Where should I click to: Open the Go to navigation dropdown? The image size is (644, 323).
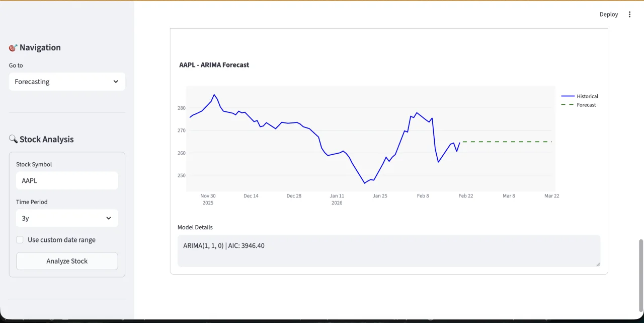[x=67, y=82]
